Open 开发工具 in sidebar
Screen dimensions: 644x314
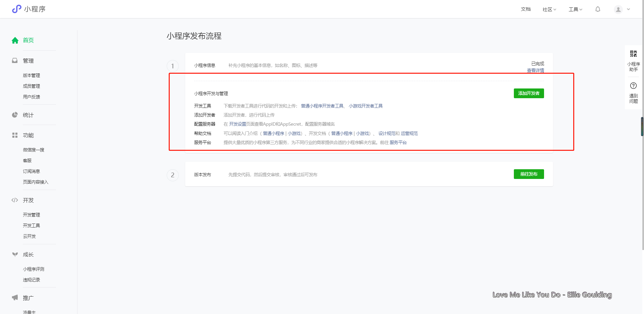pyautogui.click(x=32, y=226)
